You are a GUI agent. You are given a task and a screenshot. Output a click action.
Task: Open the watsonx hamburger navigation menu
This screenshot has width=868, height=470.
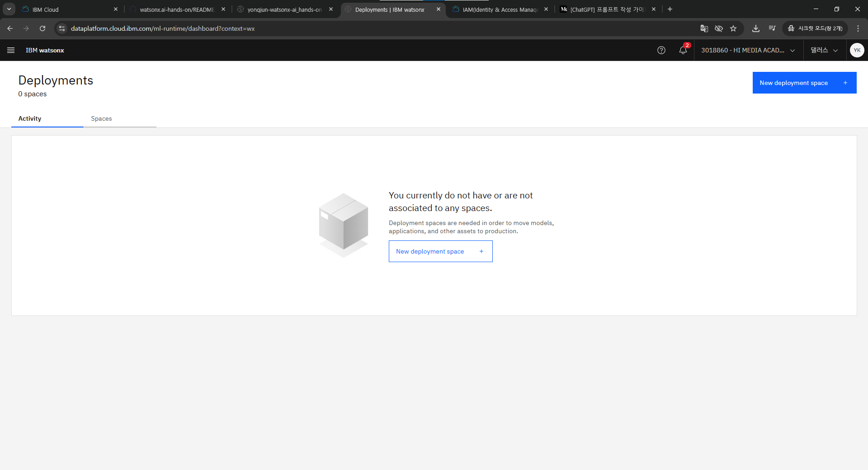coord(11,50)
